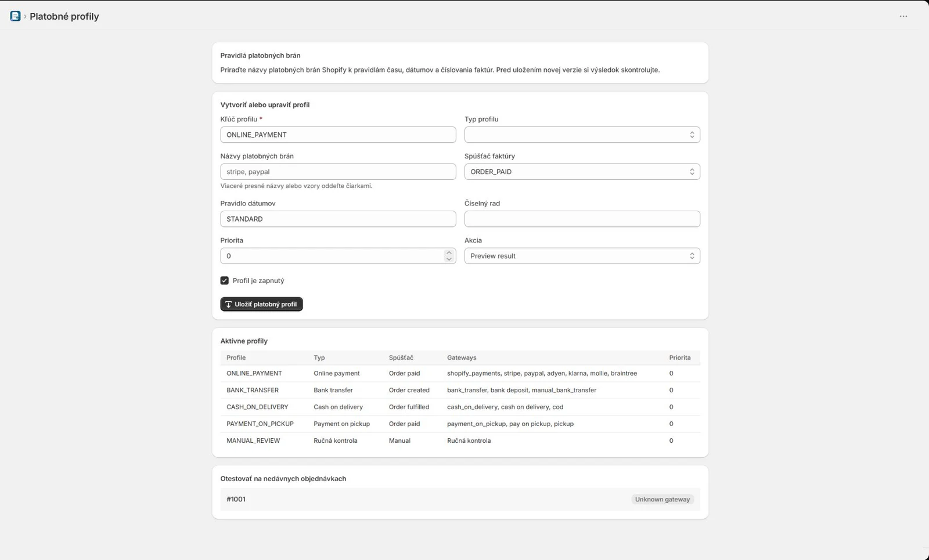Open the three-dot more options menu
Screen dimensions: 929x560
(903, 16)
